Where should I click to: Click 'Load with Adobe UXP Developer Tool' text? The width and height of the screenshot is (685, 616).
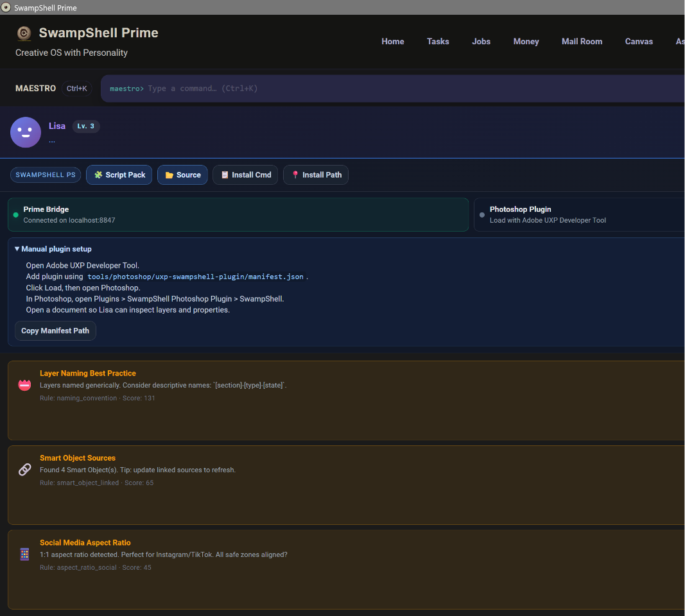(x=548, y=221)
